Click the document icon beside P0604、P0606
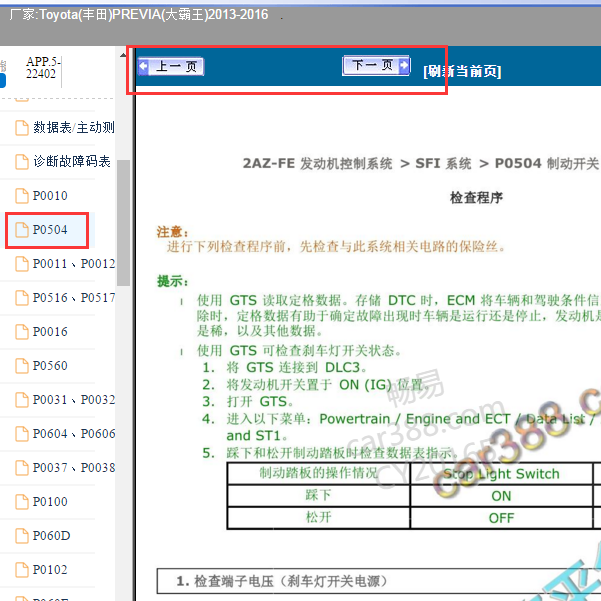The height and width of the screenshot is (601, 601). 22,434
